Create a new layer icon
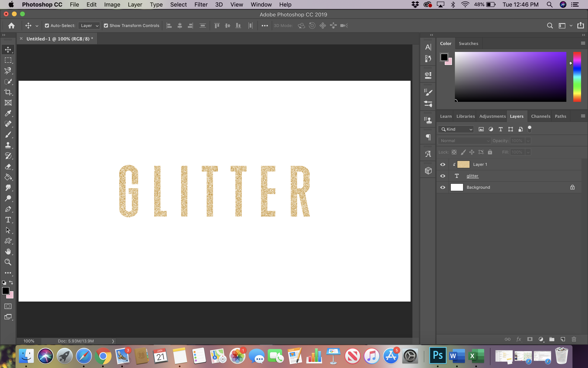Image resolution: width=588 pixels, height=368 pixels. point(563,339)
